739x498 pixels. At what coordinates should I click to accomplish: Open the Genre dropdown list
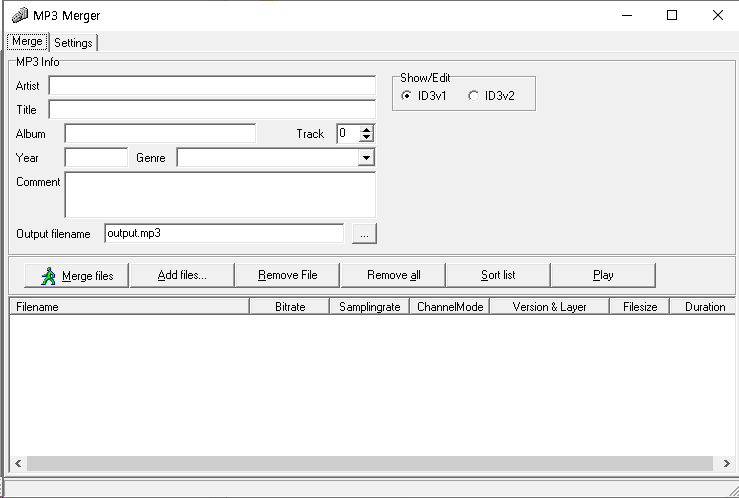366,158
